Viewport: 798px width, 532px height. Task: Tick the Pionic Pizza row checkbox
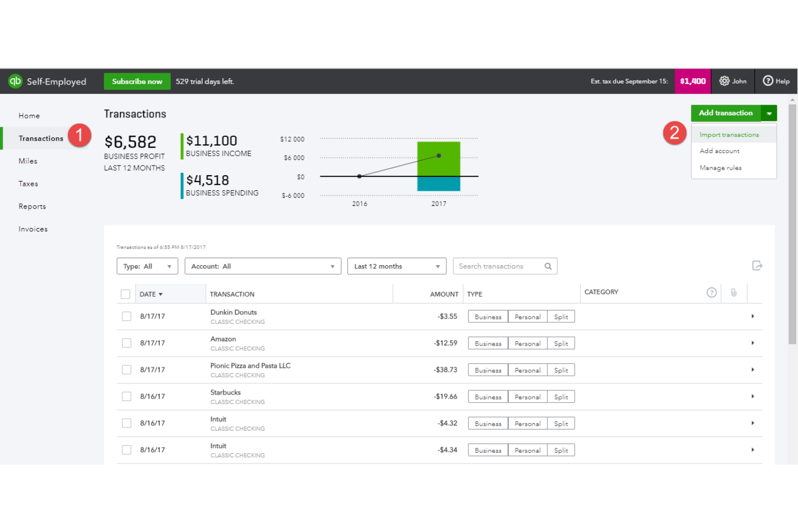point(127,370)
